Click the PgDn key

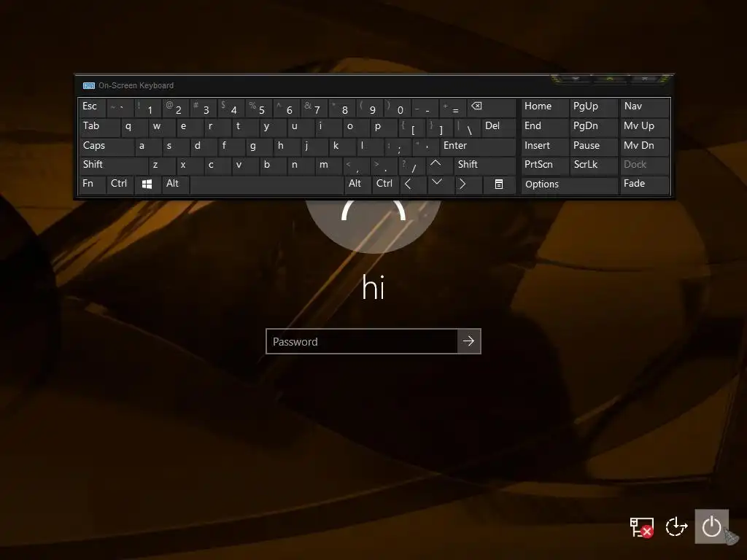click(x=593, y=127)
